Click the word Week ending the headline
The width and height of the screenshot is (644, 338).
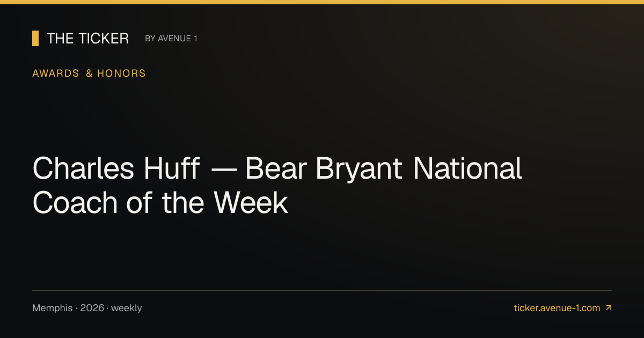251,203
